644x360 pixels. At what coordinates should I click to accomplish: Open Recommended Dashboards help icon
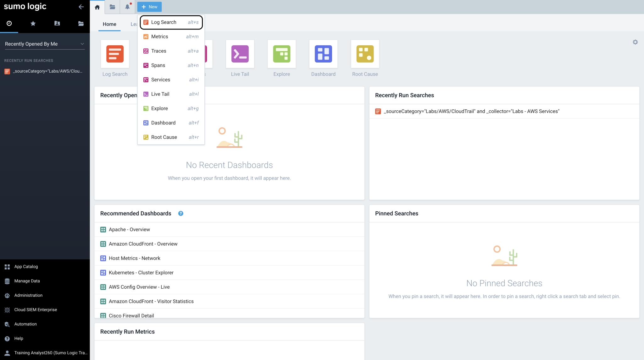181,213
